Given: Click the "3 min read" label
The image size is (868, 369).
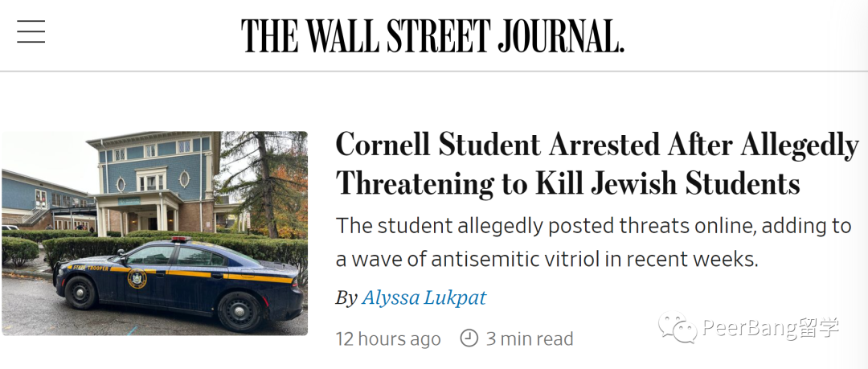Looking at the screenshot, I should tap(529, 338).
